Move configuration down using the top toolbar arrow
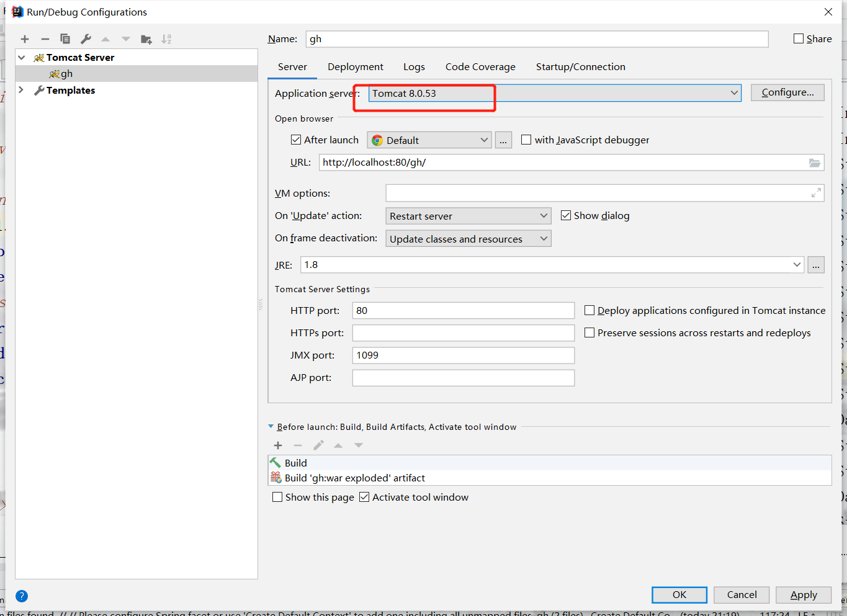Screen dimensions: 847x616 click(126, 39)
